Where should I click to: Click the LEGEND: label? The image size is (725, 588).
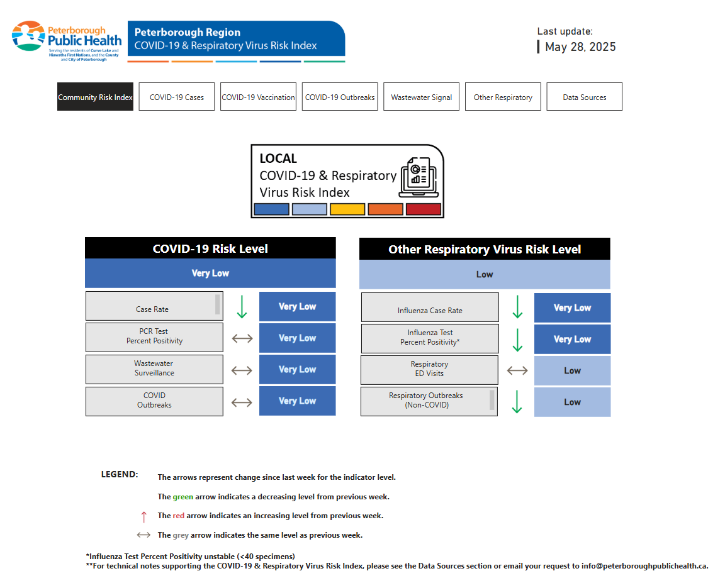tap(120, 474)
